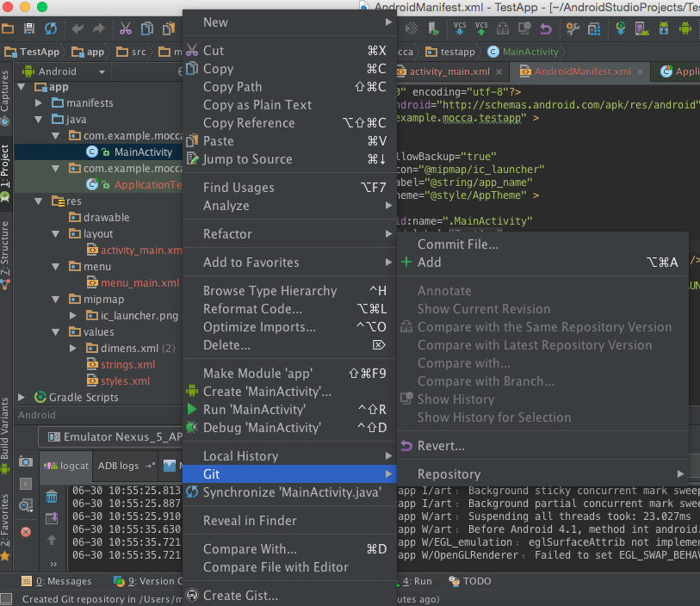The height and width of the screenshot is (606, 700).
Task: Open Project Structure toolbar icon
Action: tap(594, 29)
